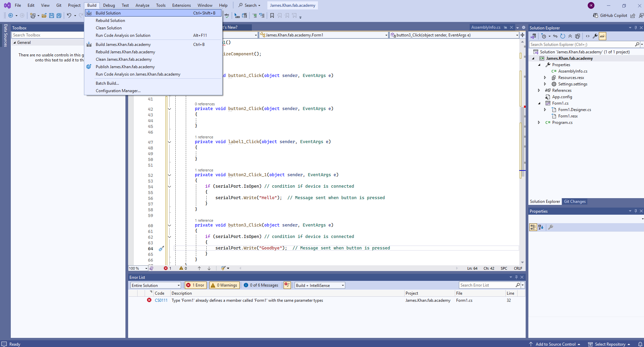Click the Property Pages wrench in Properties panel

(551, 227)
